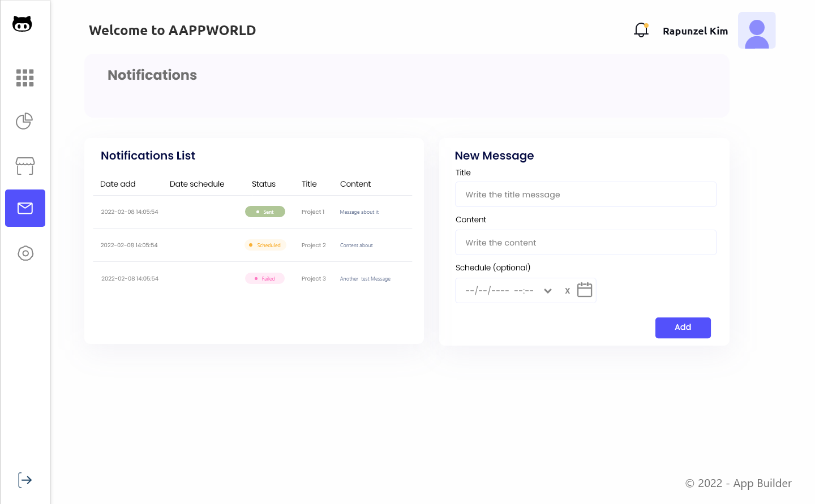Click the cat logo icon

click(22, 24)
